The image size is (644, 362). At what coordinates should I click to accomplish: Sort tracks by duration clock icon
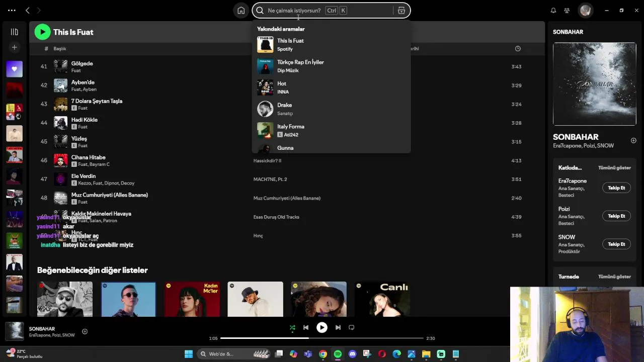pyautogui.click(x=518, y=49)
